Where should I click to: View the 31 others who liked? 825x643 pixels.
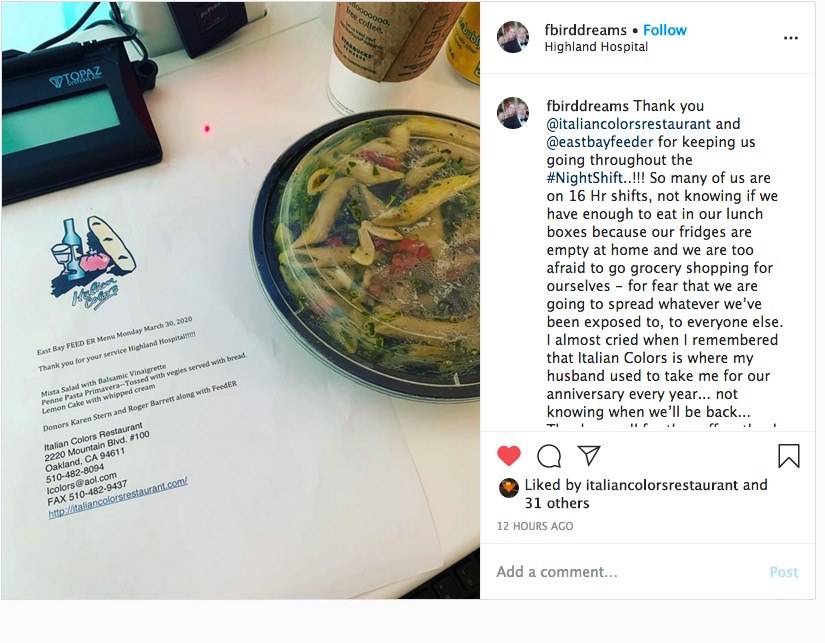[557, 503]
